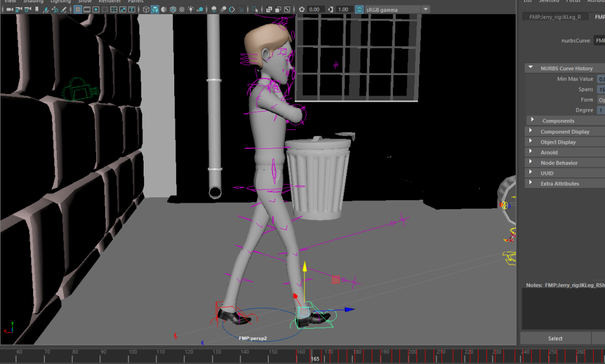Click the Use Default Material icon
605x364 pixels.
point(164,9)
